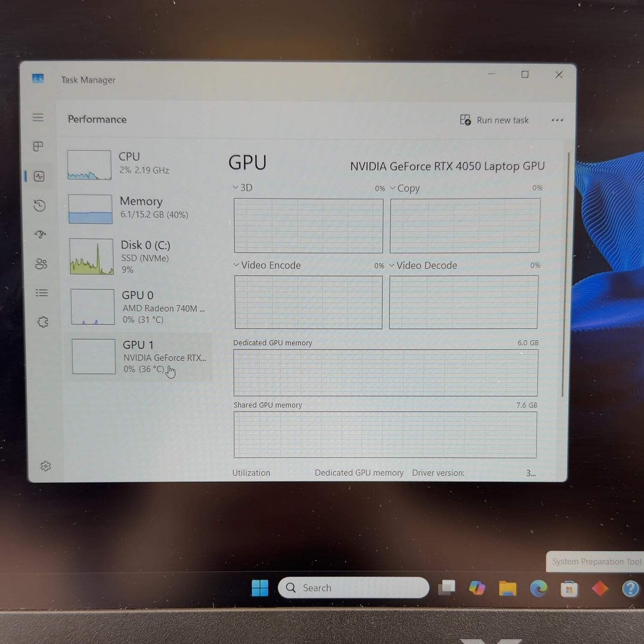Click the taskbar Search box
The width and height of the screenshot is (644, 644).
(353, 588)
